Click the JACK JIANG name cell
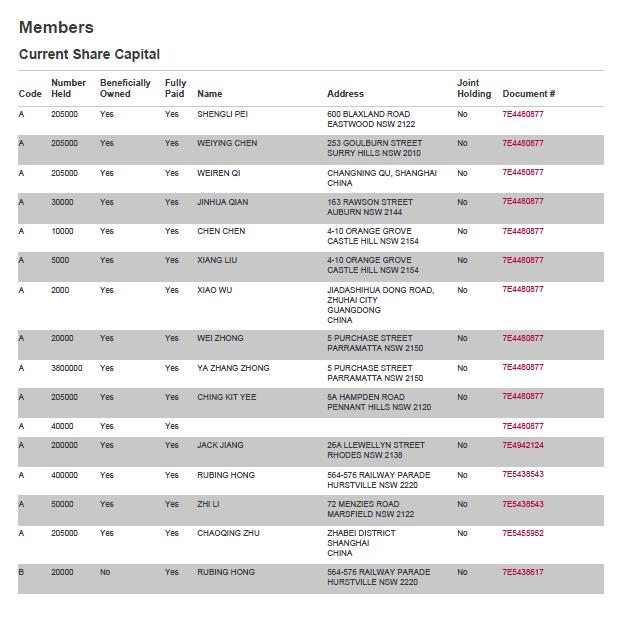The image size is (622, 619). click(220, 445)
